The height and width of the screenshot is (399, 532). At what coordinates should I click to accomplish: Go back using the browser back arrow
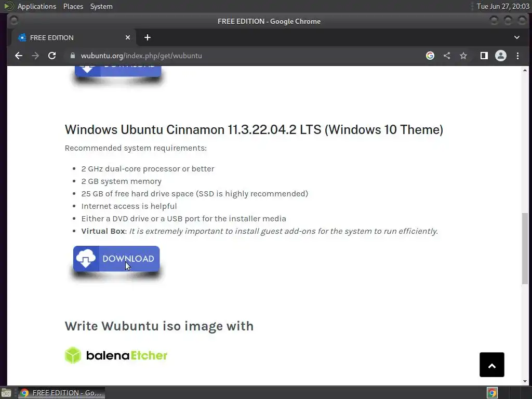coord(19,56)
